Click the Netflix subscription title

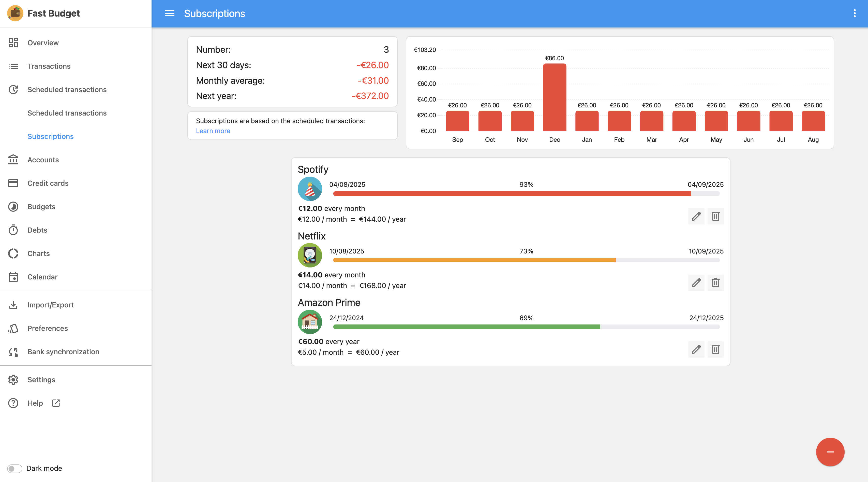click(x=311, y=236)
